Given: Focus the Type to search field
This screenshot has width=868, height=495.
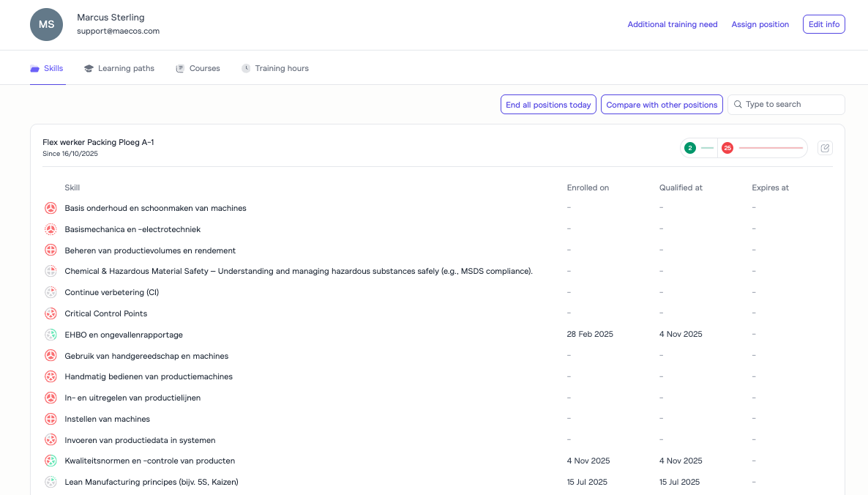Looking at the screenshot, I should 790,105.
